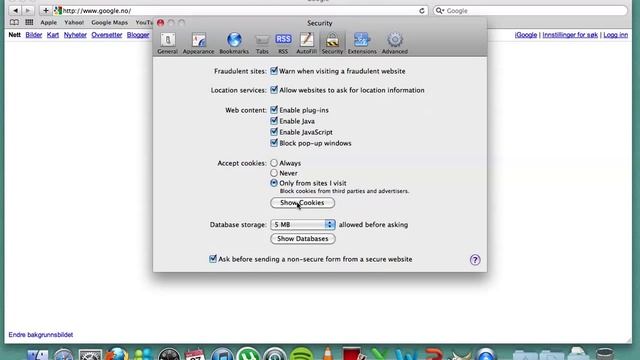Open iTunes from the dock
Viewport: 640px width, 360px height.
click(222, 354)
